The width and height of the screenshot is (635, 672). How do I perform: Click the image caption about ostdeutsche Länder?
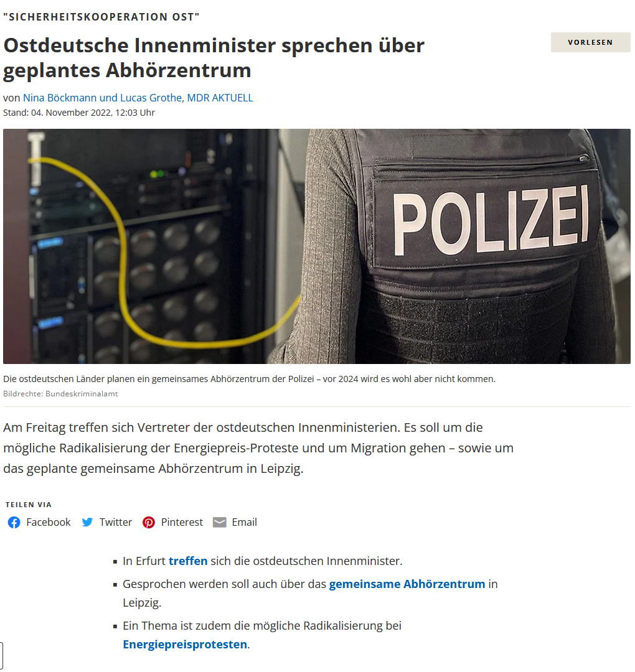click(249, 379)
